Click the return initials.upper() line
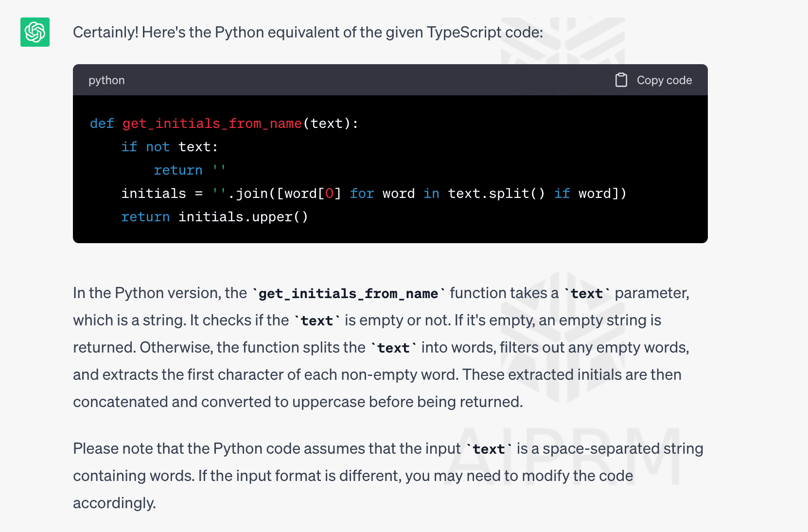This screenshot has height=532, width=808. tap(214, 216)
